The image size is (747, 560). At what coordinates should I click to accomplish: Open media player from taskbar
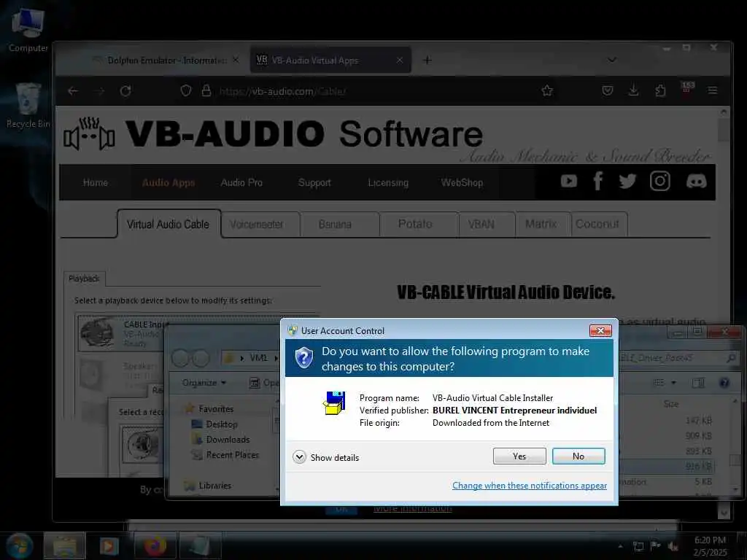pos(109,546)
